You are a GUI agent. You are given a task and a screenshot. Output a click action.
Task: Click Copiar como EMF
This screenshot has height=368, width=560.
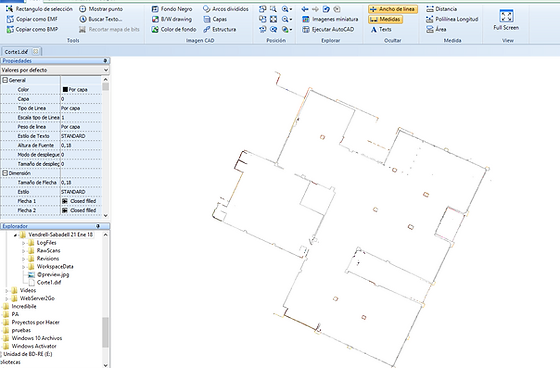point(32,19)
